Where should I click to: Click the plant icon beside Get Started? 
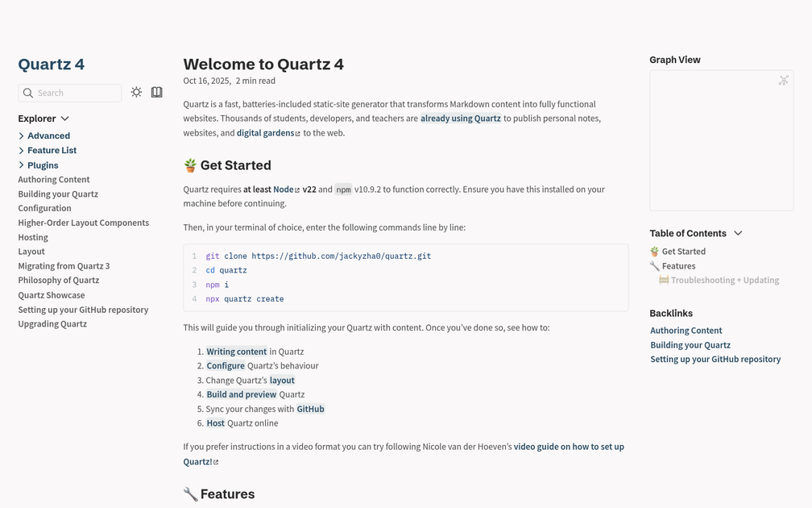click(190, 164)
